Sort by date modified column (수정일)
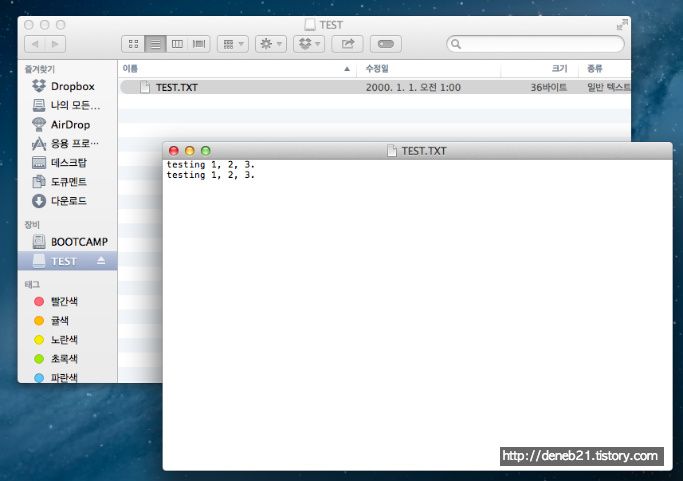This screenshot has height=481, width=683. (429, 69)
